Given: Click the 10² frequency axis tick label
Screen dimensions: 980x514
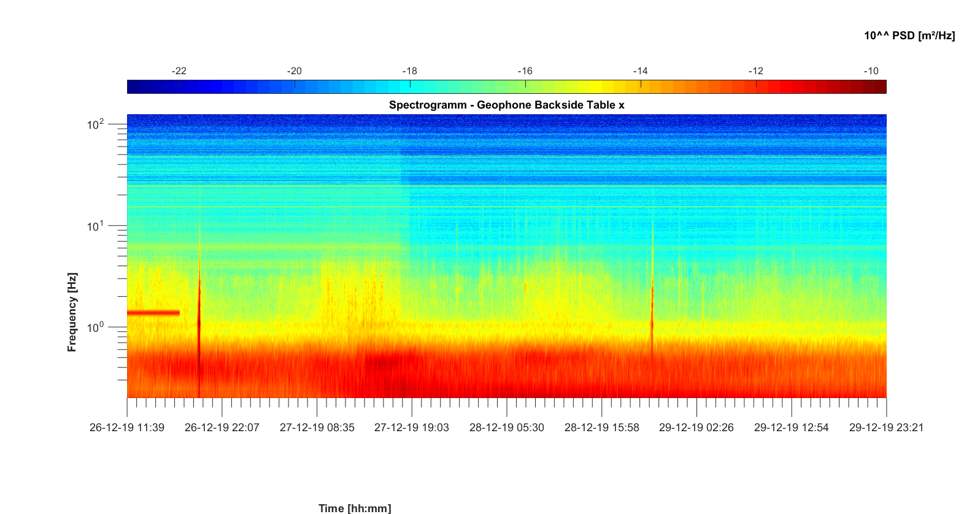Looking at the screenshot, I should point(96,125).
